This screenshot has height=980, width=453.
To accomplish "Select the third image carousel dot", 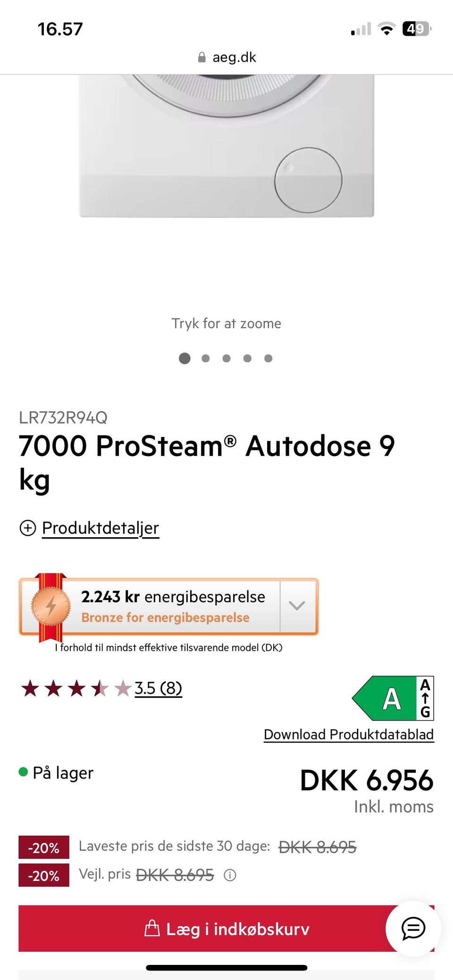I will click(226, 358).
